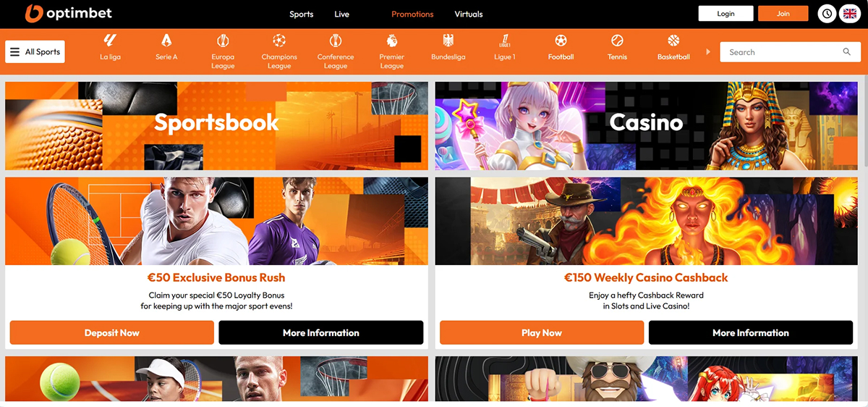
Task: Open Champions League icon in sports bar
Action: tap(279, 41)
